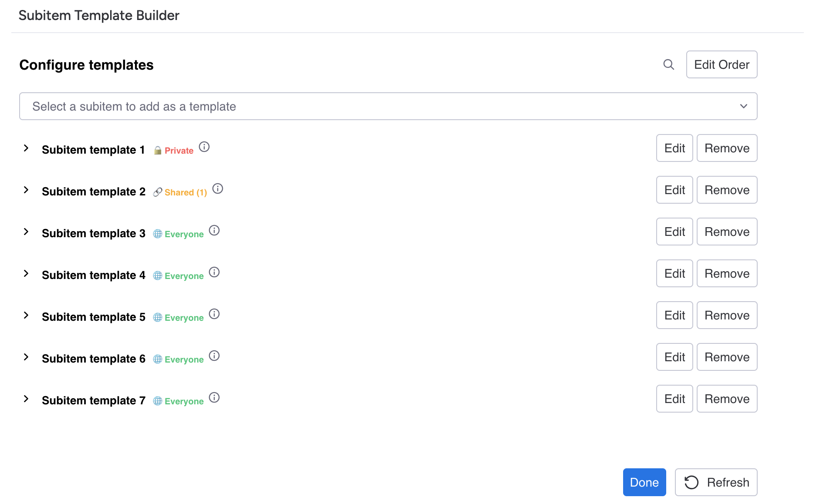Remove Subitem template 5
The image size is (816, 504).
pyautogui.click(x=727, y=315)
